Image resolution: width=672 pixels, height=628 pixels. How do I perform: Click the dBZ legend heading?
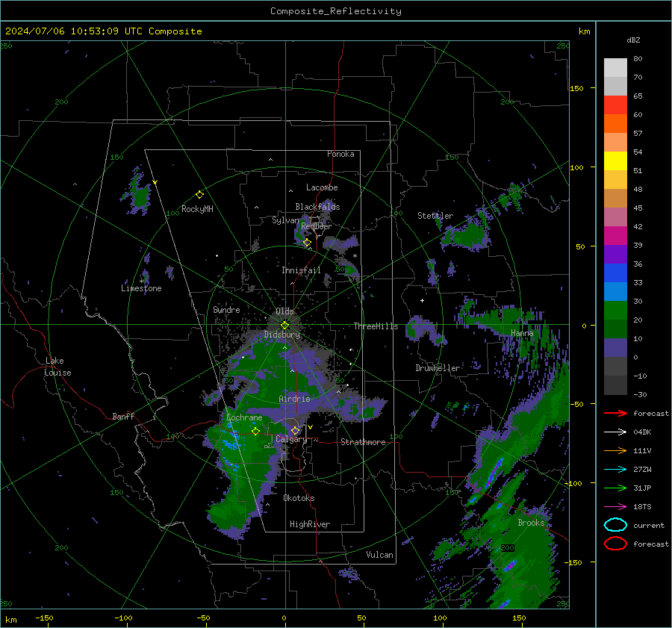[x=633, y=40]
